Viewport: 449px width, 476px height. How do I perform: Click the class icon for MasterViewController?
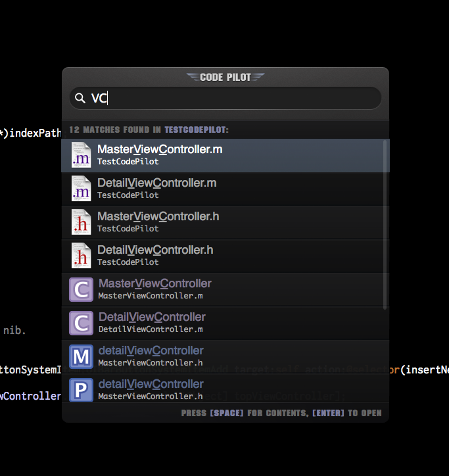81,289
